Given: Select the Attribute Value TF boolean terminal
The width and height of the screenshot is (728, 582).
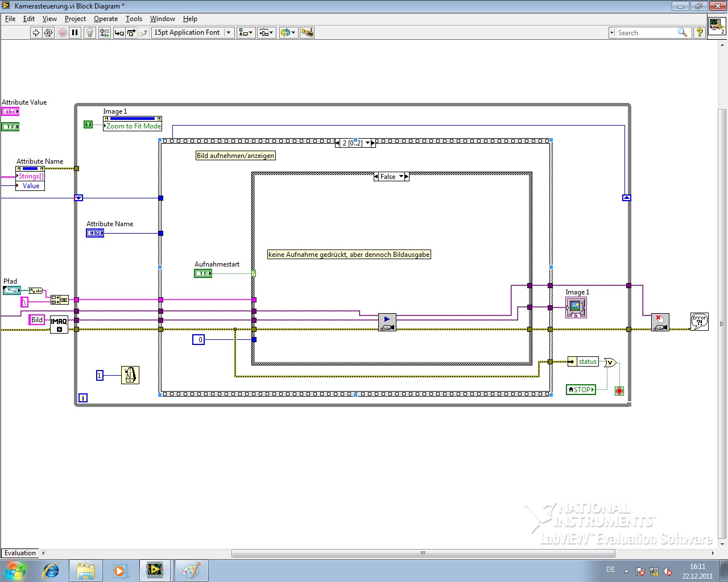Looking at the screenshot, I should pyautogui.click(x=10, y=127).
